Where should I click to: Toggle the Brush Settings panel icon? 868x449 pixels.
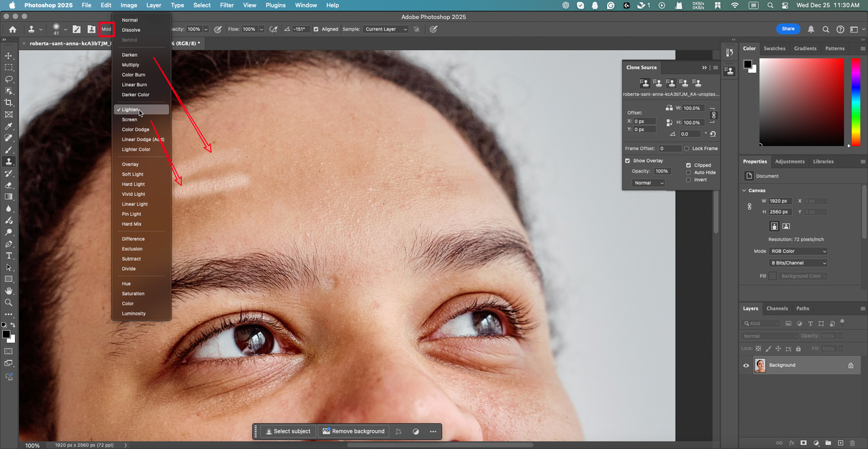[x=77, y=29]
